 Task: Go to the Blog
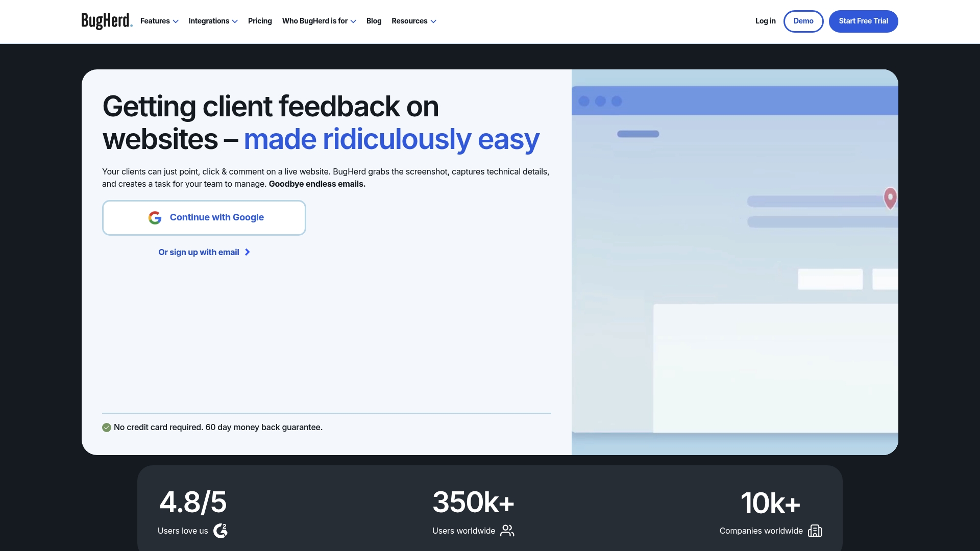point(374,21)
